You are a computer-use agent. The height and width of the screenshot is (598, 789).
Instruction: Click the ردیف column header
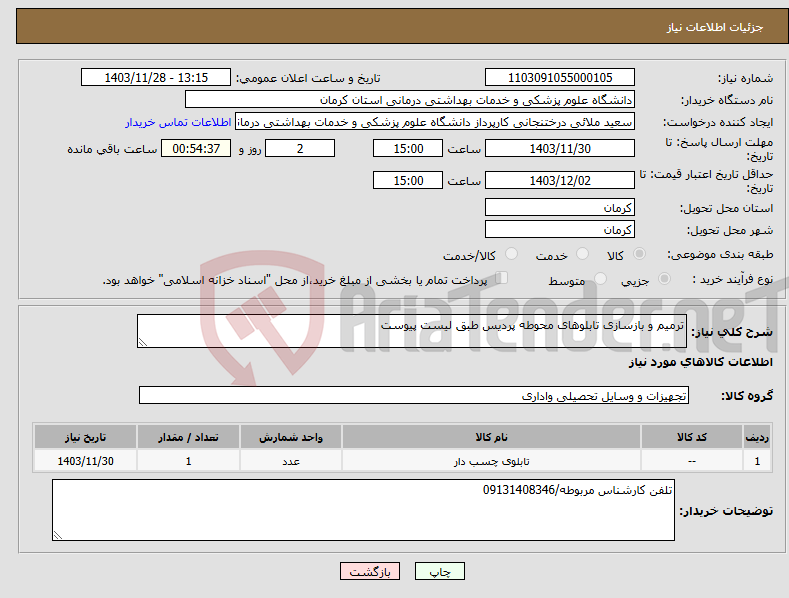coord(757,437)
